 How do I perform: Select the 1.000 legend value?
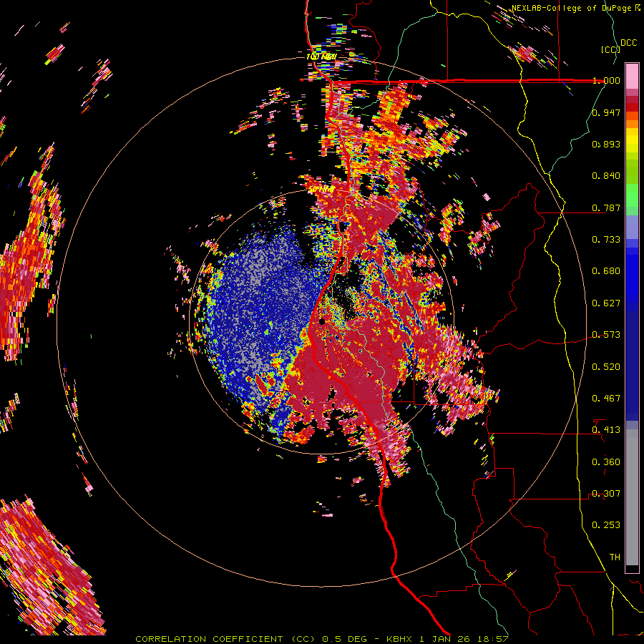pos(606,80)
